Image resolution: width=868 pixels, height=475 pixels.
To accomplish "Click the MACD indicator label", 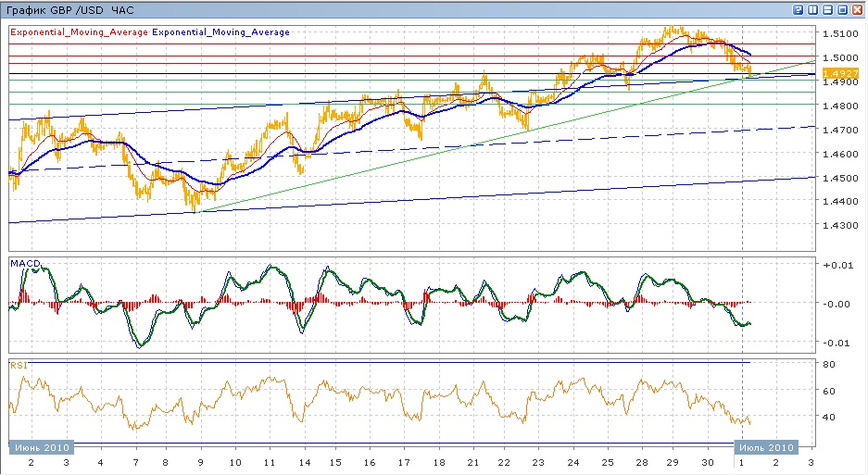I will (x=25, y=264).
